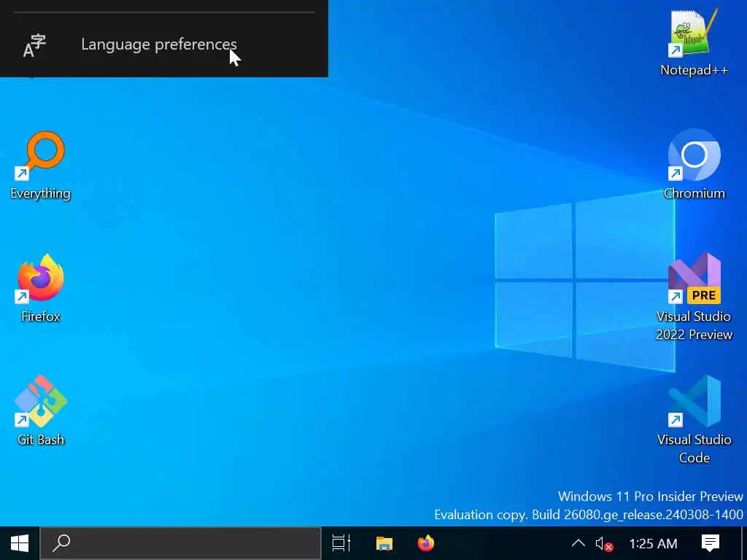Click the Show desktop strip at taskbar end
Screen dimensions: 747x560
click(x=744, y=543)
